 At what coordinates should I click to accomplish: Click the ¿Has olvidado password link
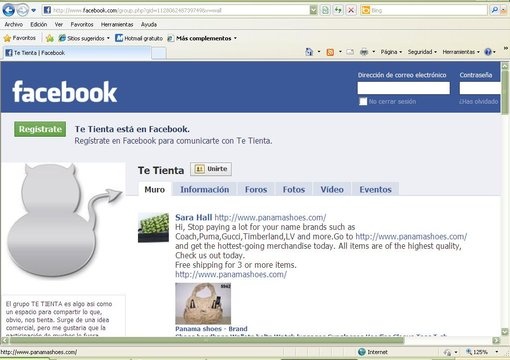479,101
